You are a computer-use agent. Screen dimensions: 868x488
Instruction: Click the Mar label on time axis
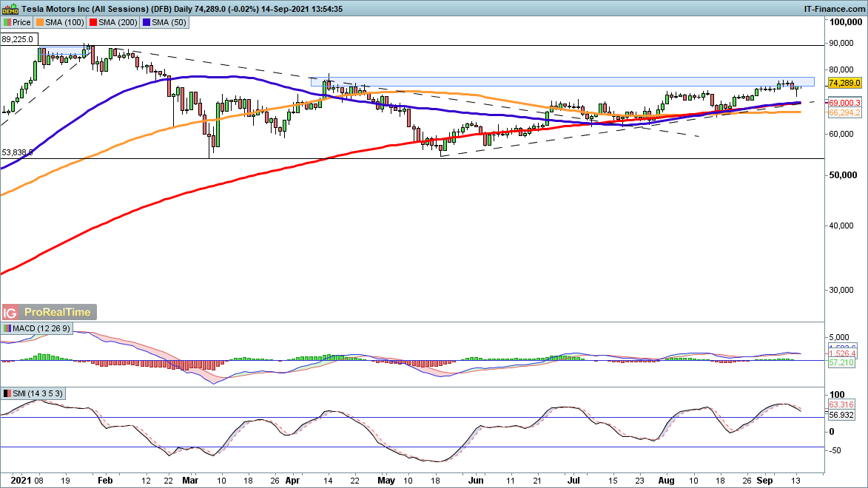coord(190,481)
